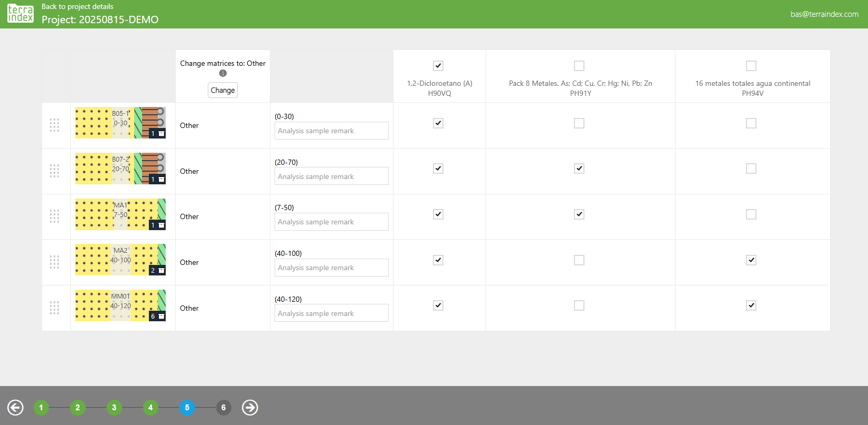Click the info icon under Change matrices
The width and height of the screenshot is (868, 425).
coord(223,73)
